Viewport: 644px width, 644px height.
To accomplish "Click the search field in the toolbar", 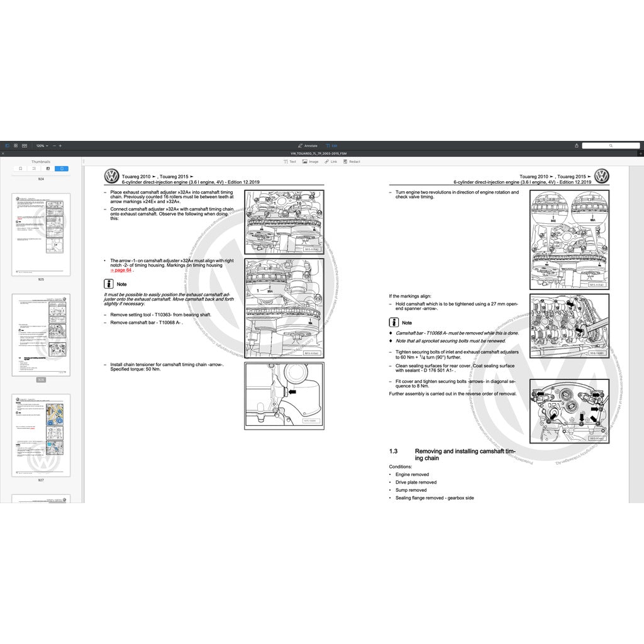I will (610, 145).
